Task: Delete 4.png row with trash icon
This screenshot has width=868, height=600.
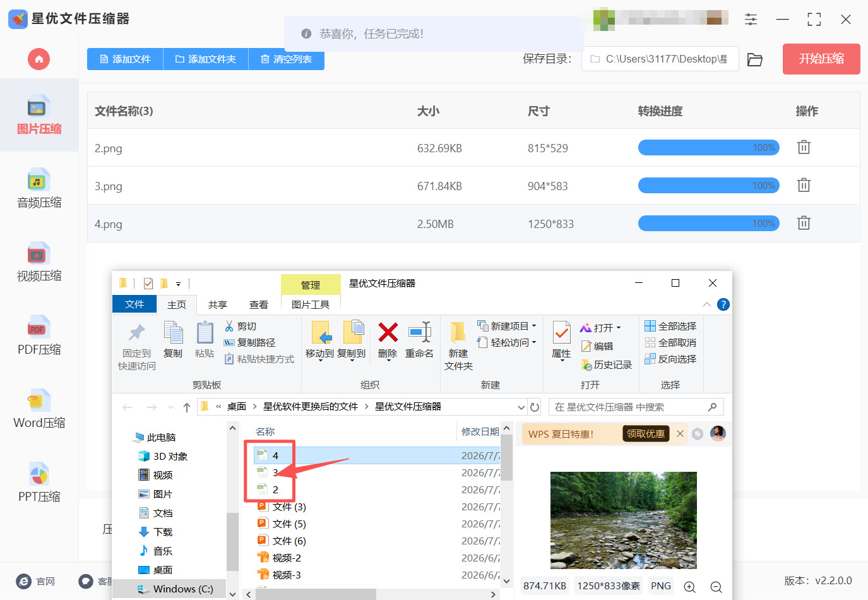Action: [x=804, y=223]
